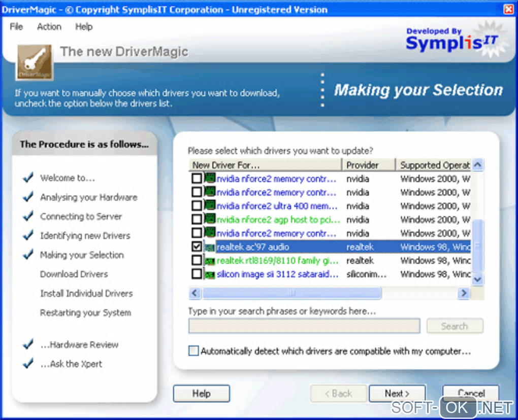518x420 pixels.
Task: Click Identifying new Drivers step text
Action: (x=85, y=235)
